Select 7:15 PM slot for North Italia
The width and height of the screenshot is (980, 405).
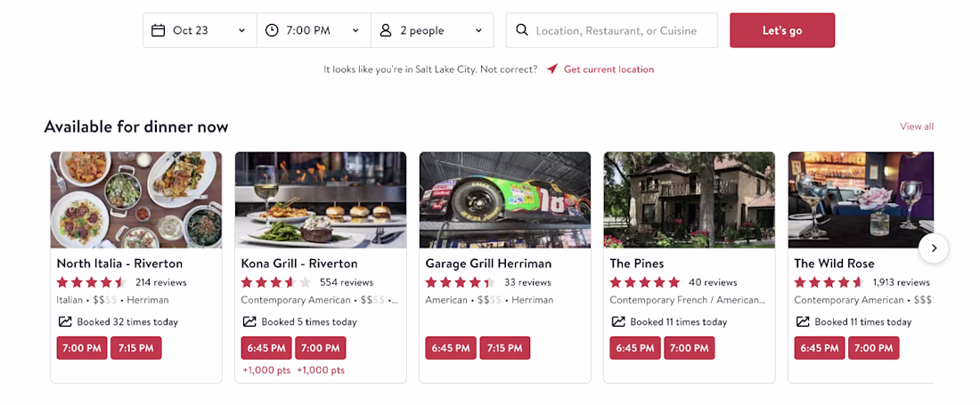coord(135,348)
